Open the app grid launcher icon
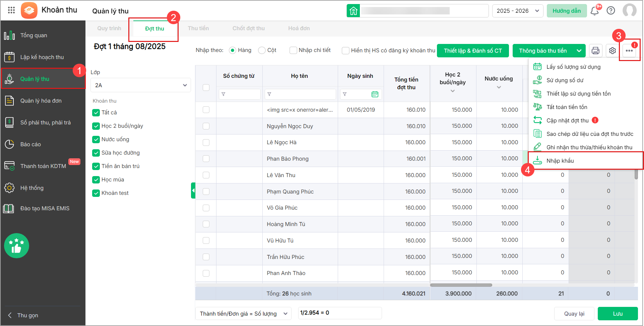The width and height of the screenshot is (644, 326). 11,10
